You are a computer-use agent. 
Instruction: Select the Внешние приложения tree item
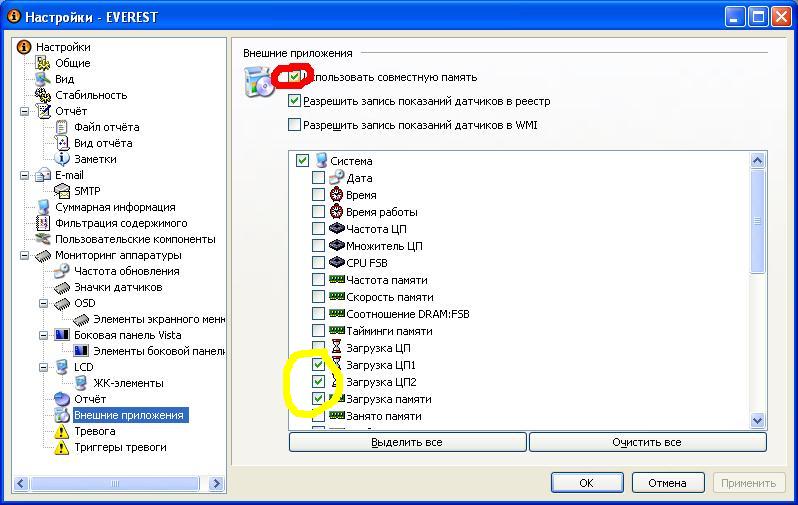(129, 415)
